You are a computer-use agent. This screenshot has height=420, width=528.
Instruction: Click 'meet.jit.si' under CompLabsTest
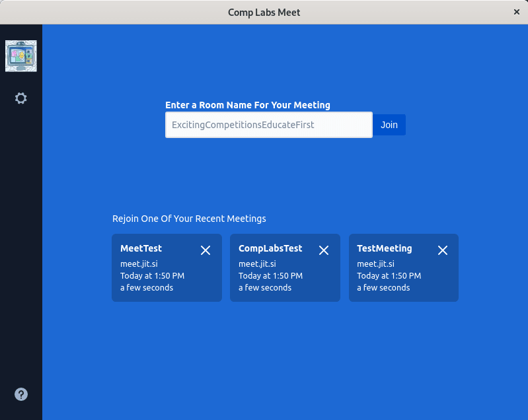point(257,264)
